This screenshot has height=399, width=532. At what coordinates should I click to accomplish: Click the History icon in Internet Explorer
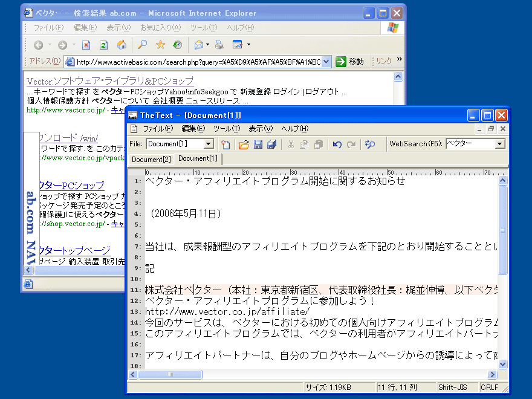pos(178,45)
